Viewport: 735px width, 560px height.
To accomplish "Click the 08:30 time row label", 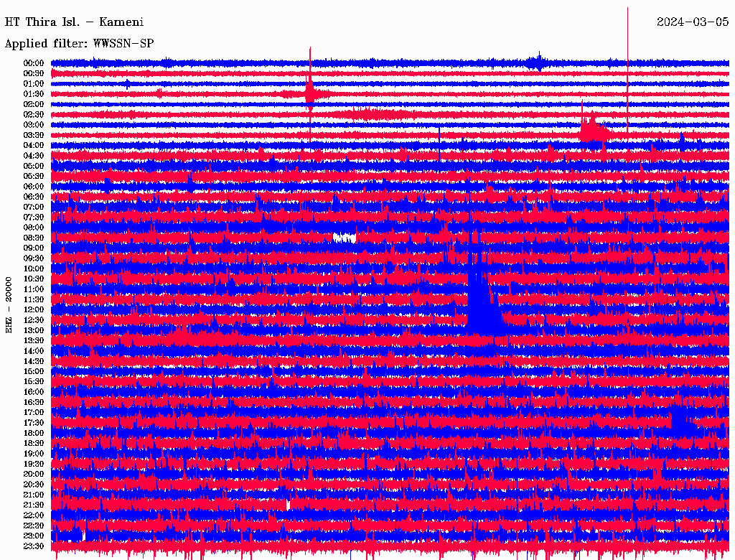I will click(x=34, y=238).
